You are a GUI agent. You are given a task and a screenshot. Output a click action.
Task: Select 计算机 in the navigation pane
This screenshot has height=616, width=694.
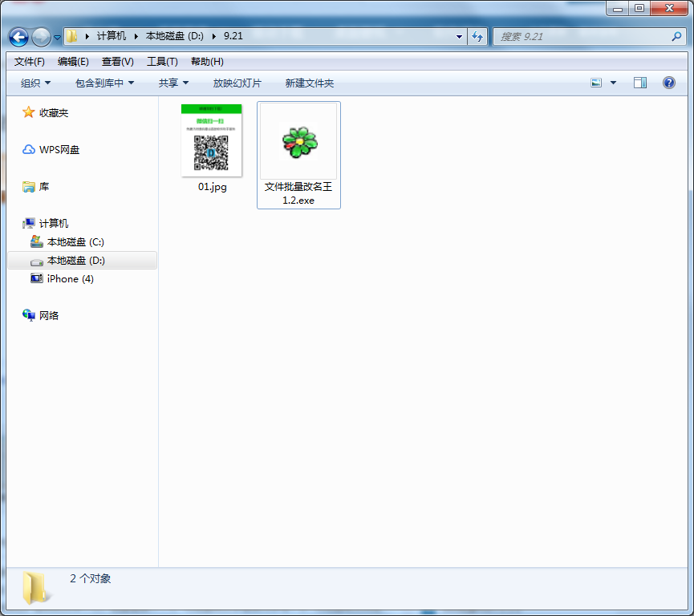pos(54,224)
